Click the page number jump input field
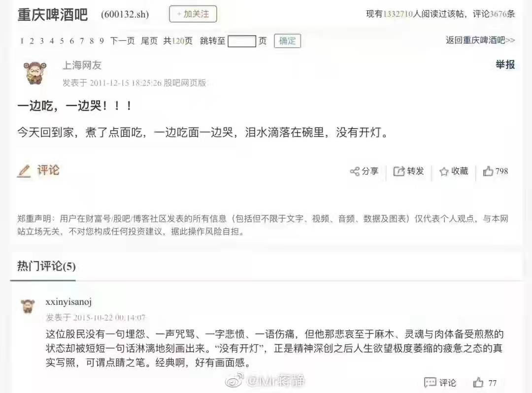 (x=241, y=41)
